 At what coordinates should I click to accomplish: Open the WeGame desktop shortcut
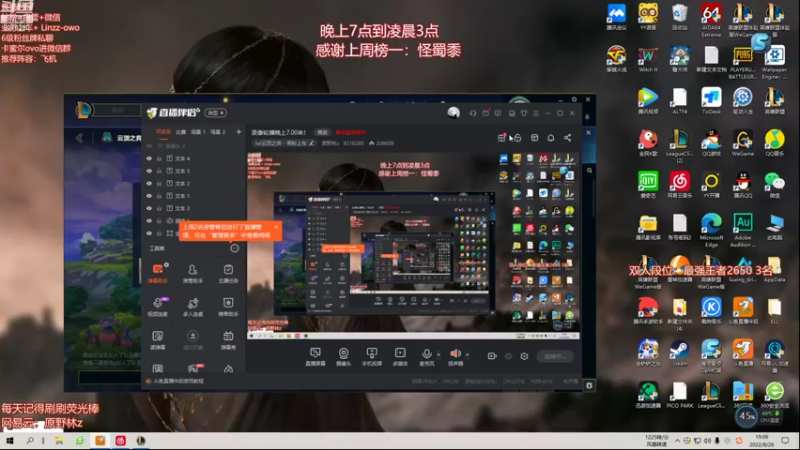coord(743,143)
